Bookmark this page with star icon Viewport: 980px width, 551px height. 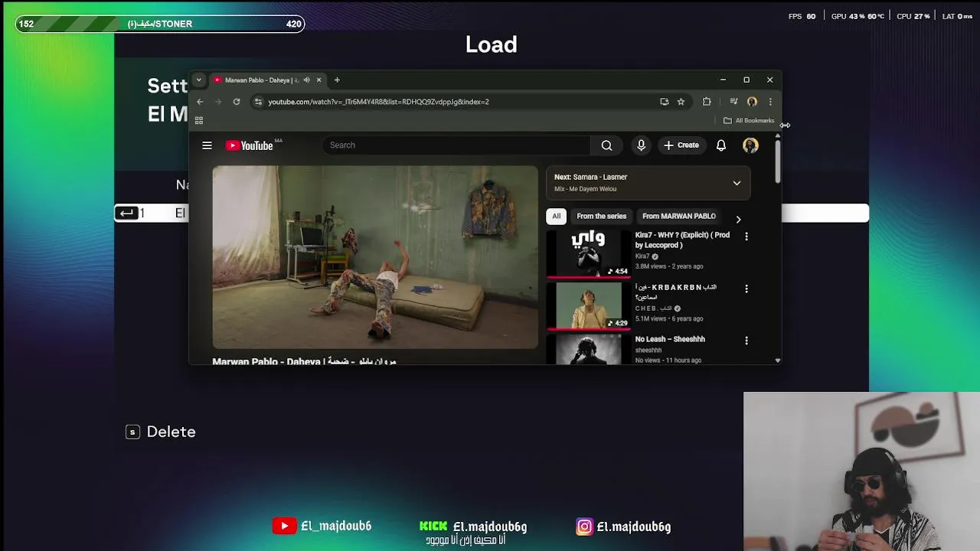coord(681,102)
